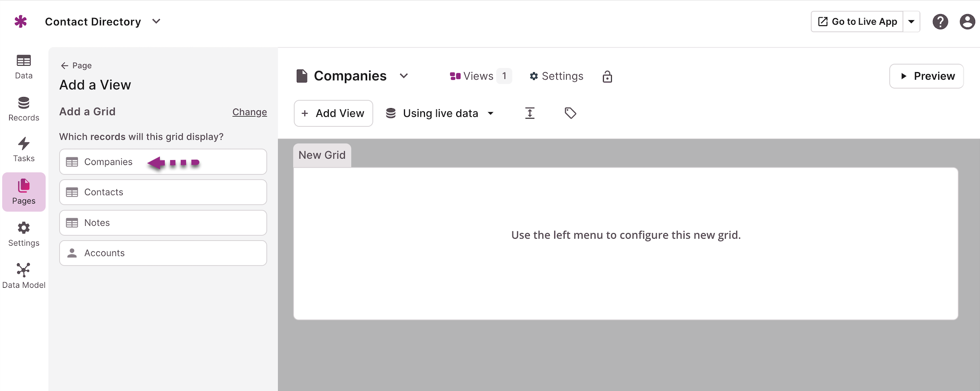Click the Go to Live App button
The width and height of the screenshot is (980, 391).
tap(857, 22)
